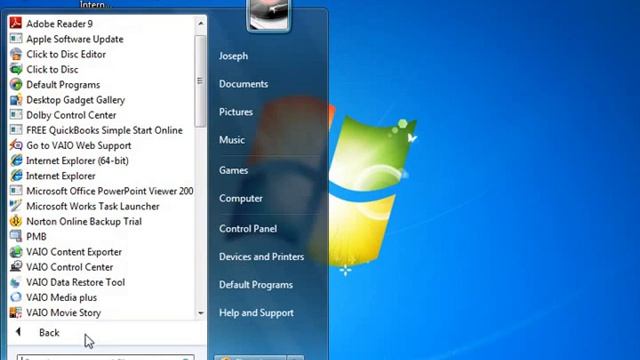Click the scroll up arrow in programs list
Screen dimensions: 640x360
[200, 23]
